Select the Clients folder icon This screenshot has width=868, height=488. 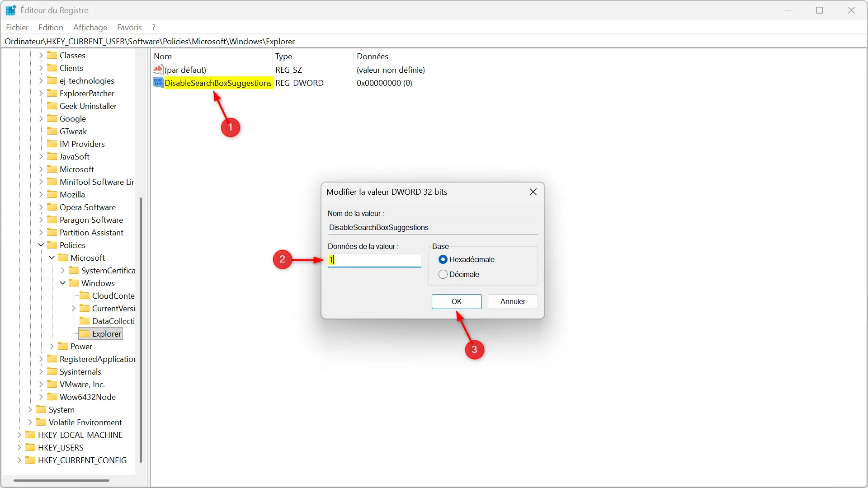pos(52,68)
